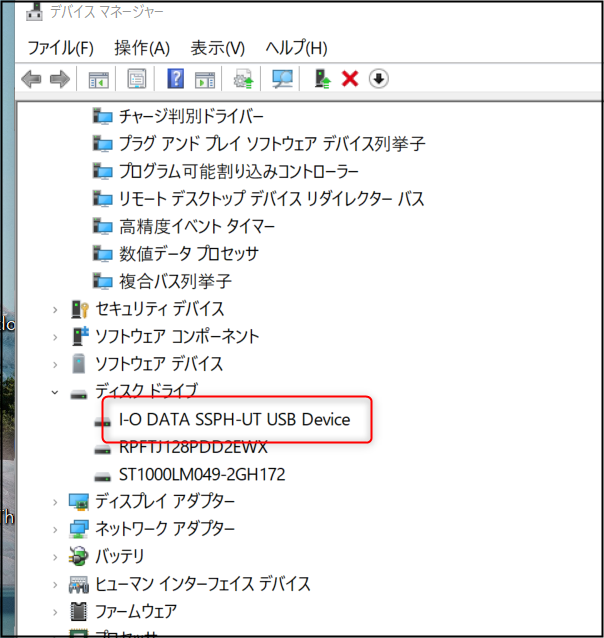This screenshot has height=638, width=604.
Task: Open the ファイル(F) menu
Action: pos(60,48)
